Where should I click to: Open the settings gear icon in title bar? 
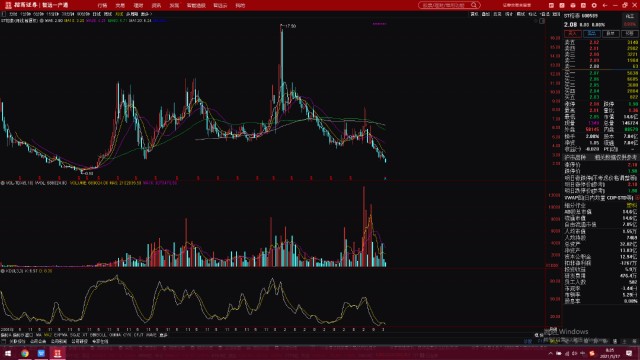pyautogui.click(x=594, y=5)
